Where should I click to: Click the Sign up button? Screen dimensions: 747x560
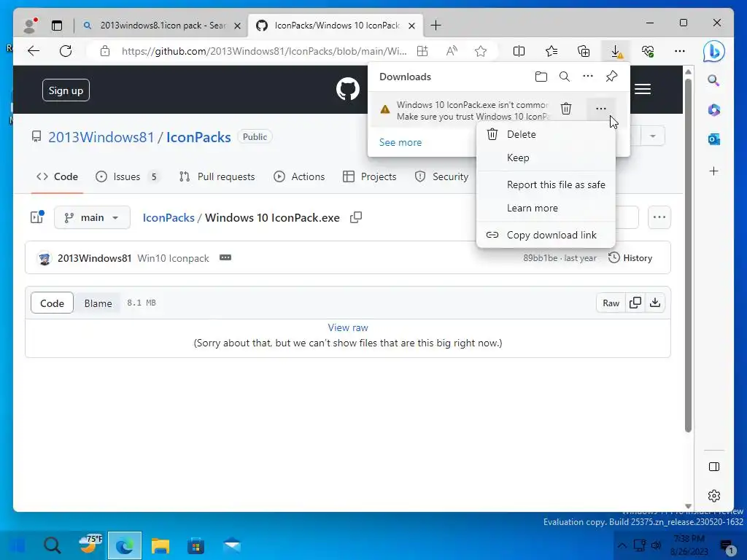(x=66, y=90)
